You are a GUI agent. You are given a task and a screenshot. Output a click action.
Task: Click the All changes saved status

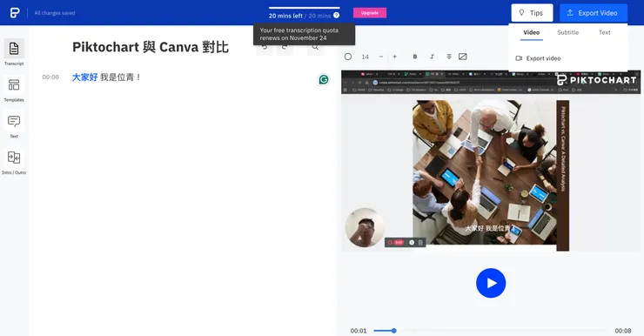point(55,13)
